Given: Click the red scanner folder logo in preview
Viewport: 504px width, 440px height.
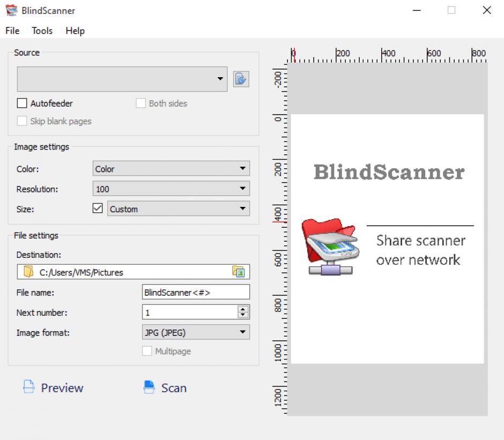Looking at the screenshot, I should 331,247.
